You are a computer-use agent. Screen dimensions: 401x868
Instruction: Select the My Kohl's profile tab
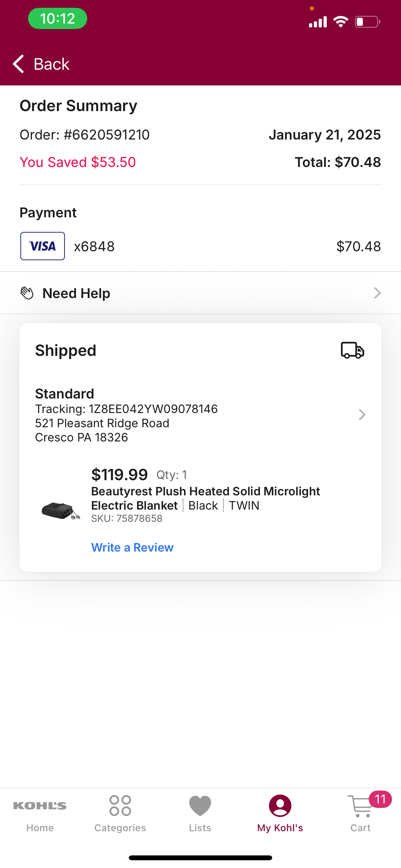(x=280, y=813)
